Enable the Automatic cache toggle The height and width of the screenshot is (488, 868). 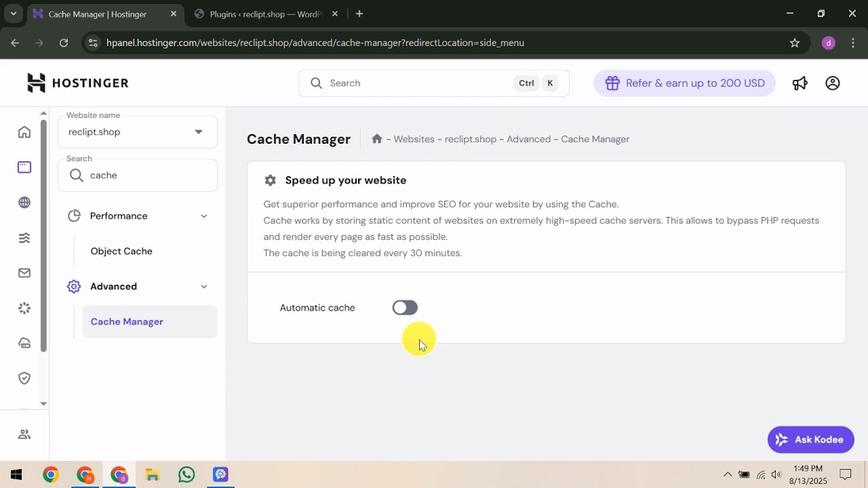(405, 308)
